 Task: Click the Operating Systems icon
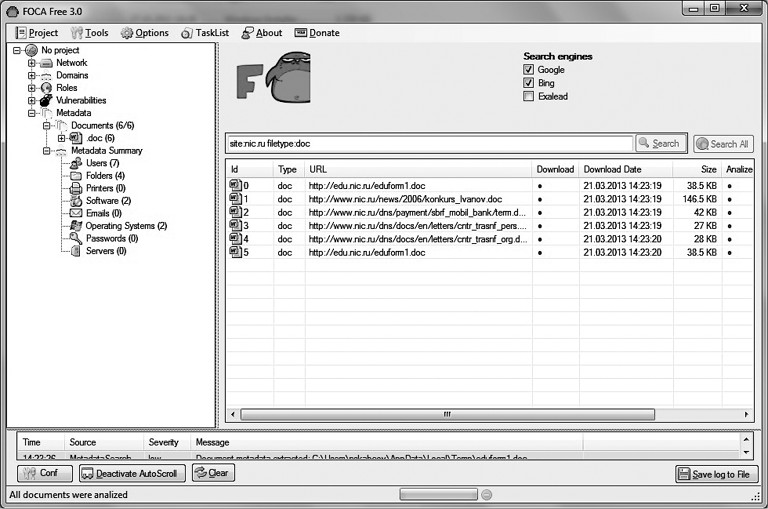click(77, 226)
